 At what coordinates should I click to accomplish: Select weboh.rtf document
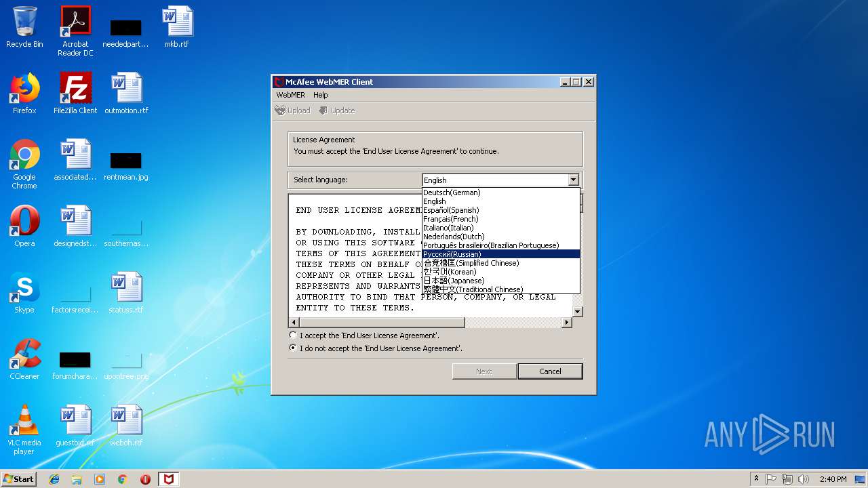[x=126, y=426]
